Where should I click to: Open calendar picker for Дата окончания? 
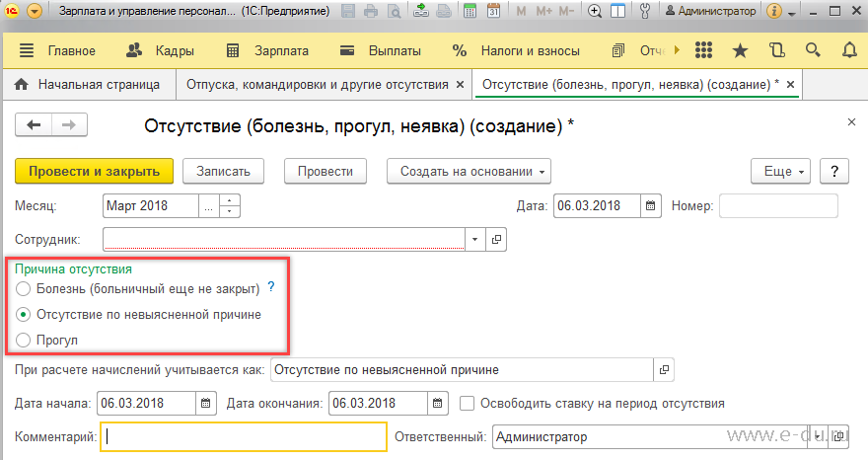click(x=437, y=404)
